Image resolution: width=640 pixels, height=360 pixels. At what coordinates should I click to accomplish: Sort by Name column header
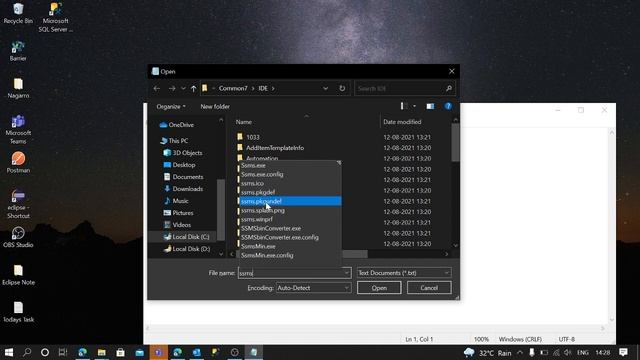point(244,122)
